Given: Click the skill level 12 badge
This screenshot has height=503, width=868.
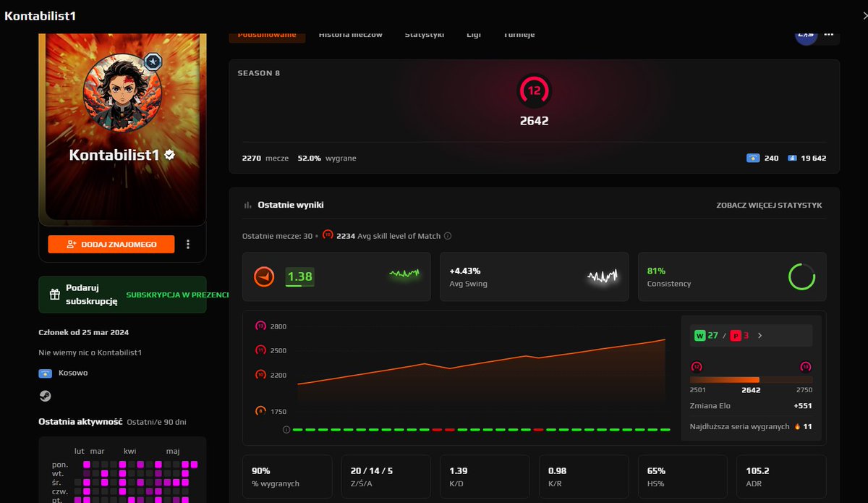Looking at the screenshot, I should coord(535,91).
